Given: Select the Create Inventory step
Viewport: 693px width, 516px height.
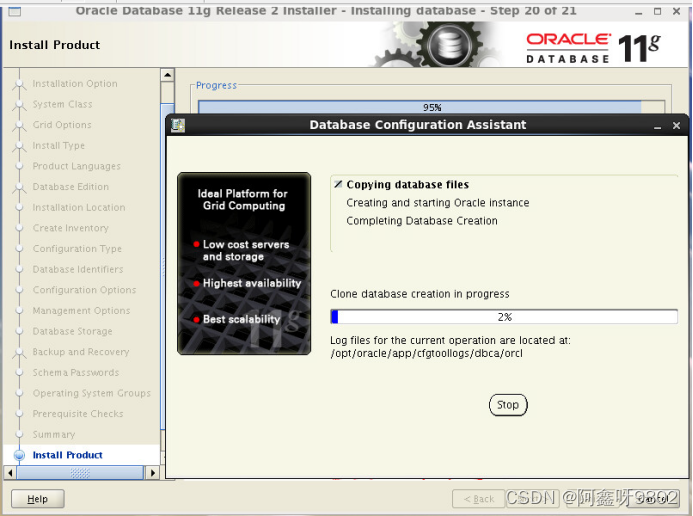Looking at the screenshot, I should point(71,228).
